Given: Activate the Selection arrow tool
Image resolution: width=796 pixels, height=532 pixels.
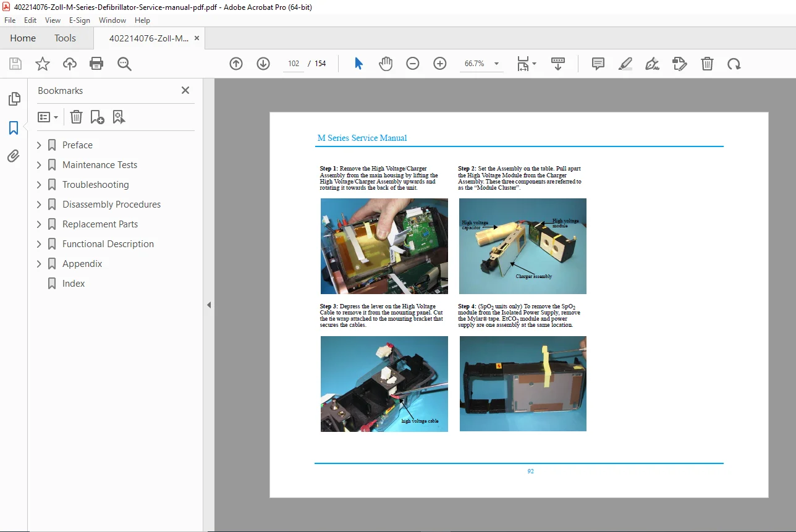Looking at the screenshot, I should (x=358, y=64).
